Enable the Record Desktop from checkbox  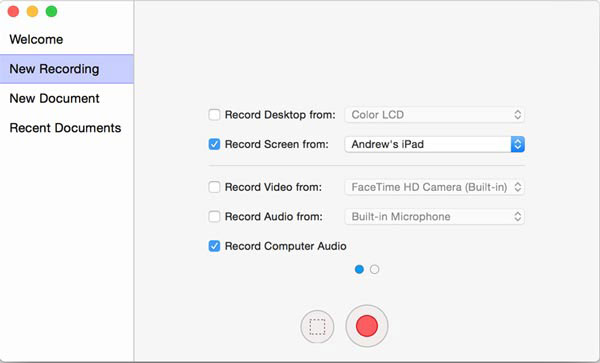tap(214, 114)
